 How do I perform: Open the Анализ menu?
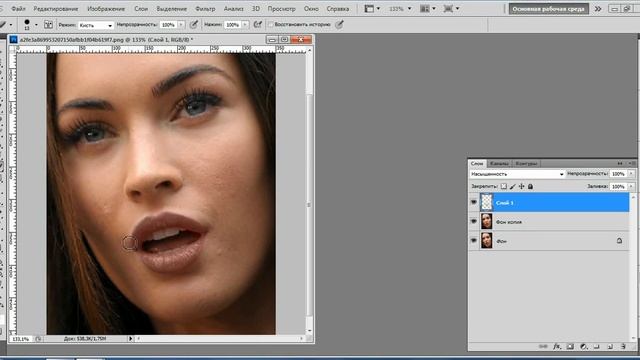click(233, 9)
